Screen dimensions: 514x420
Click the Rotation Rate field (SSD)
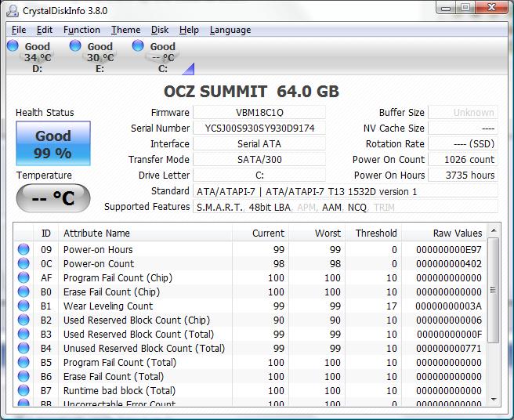(463, 144)
